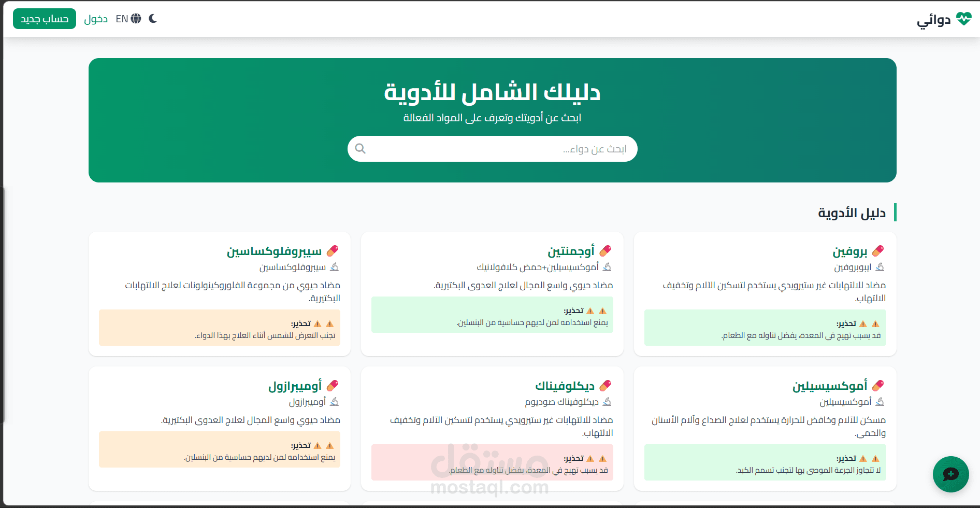Click the ديكلوفيناك صوديوم ingredient text
The width and height of the screenshot is (980, 508).
[x=562, y=402]
